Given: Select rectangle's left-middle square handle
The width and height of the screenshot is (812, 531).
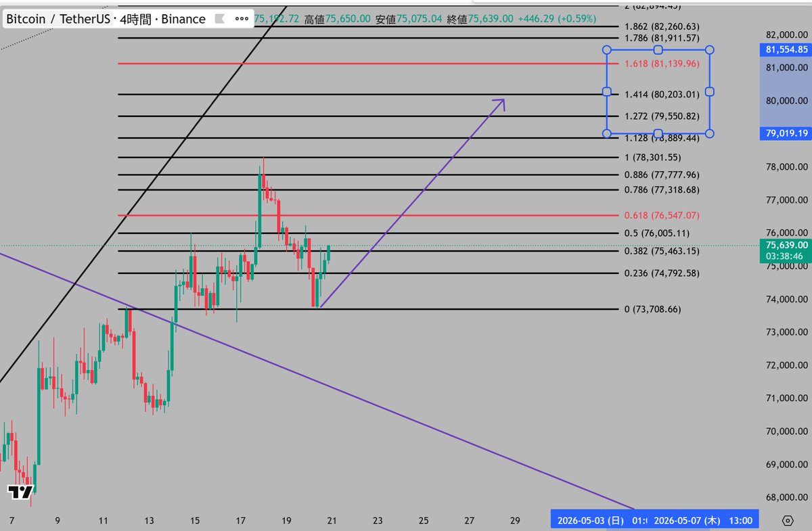Looking at the screenshot, I should tap(607, 92).
